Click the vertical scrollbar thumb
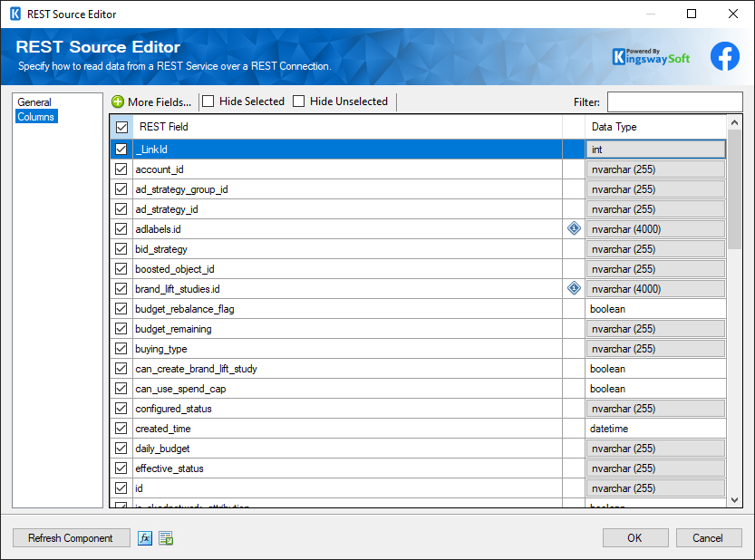Screen dimensions: 755x560 click(734, 189)
